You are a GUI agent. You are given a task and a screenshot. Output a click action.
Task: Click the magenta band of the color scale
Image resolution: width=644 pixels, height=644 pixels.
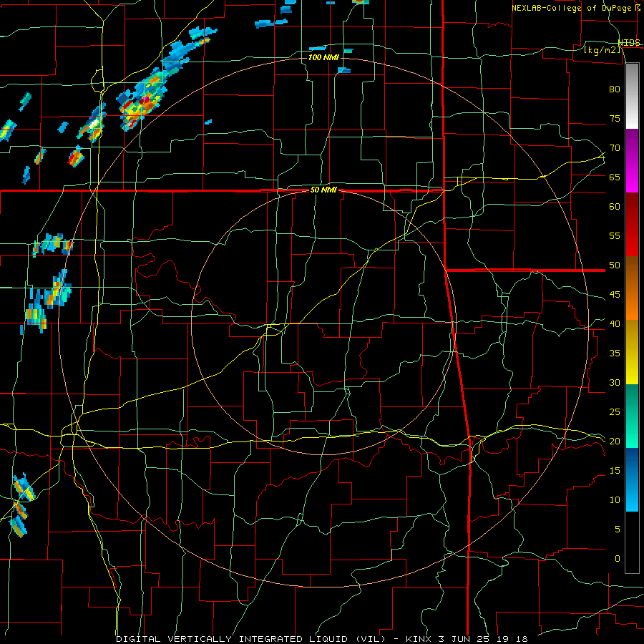click(632, 161)
